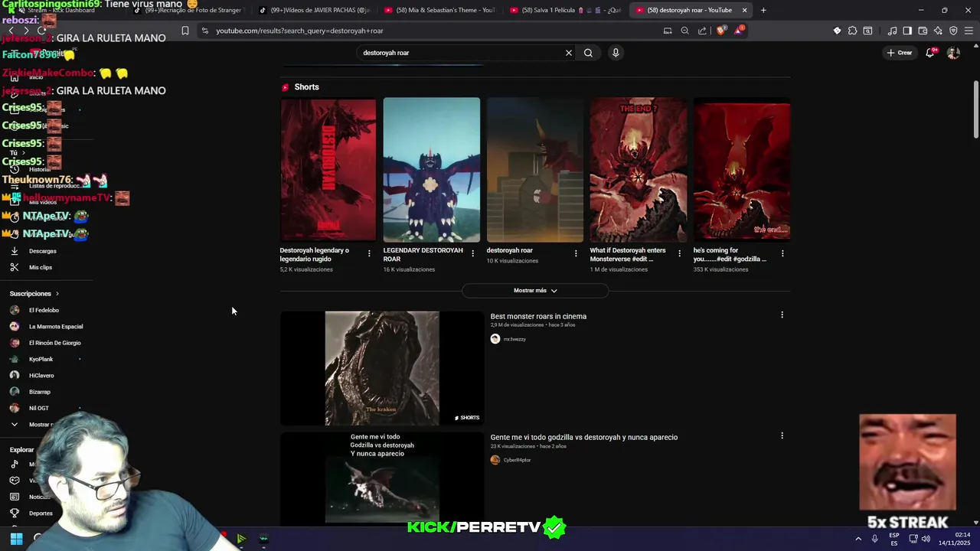Open Windows Start button
This screenshot has width=980, height=551.
16,539
